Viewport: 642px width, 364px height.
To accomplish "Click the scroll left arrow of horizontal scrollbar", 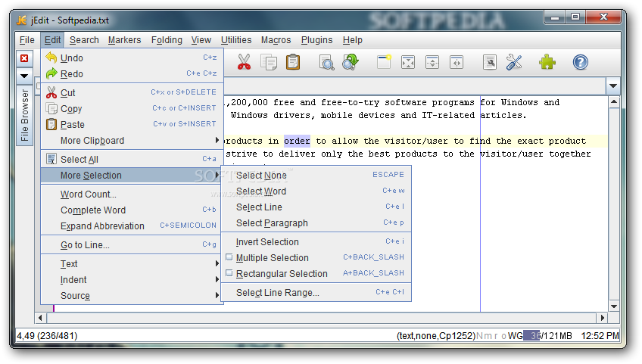I will tap(40, 318).
